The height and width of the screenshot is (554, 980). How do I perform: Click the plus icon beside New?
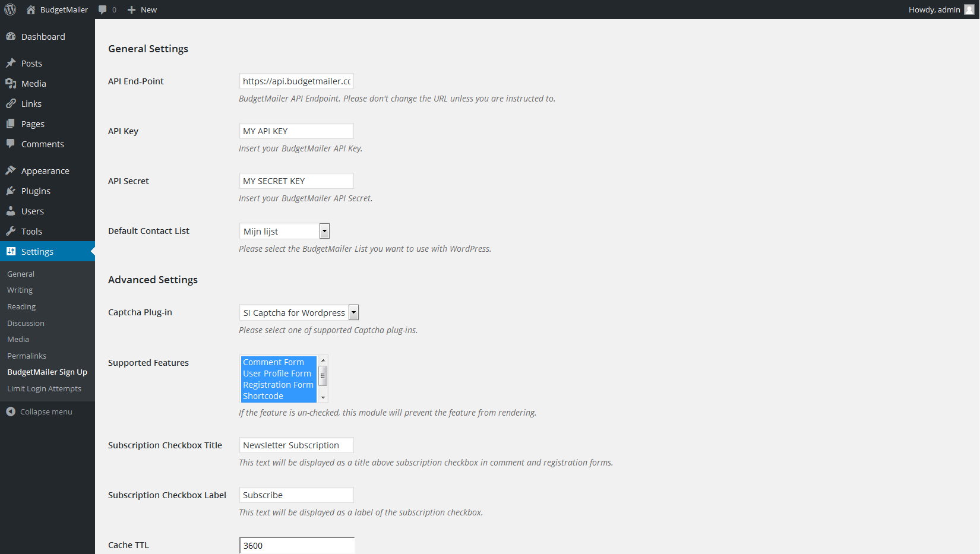point(132,10)
